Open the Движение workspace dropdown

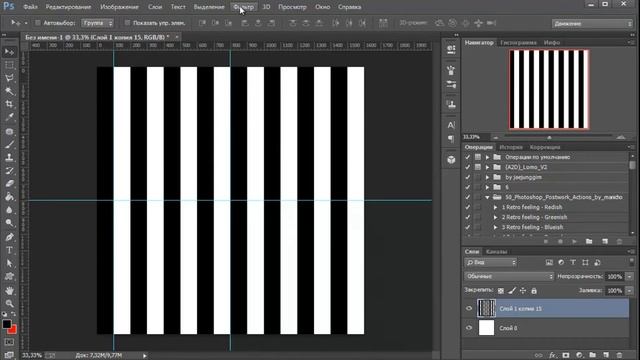tap(592, 24)
